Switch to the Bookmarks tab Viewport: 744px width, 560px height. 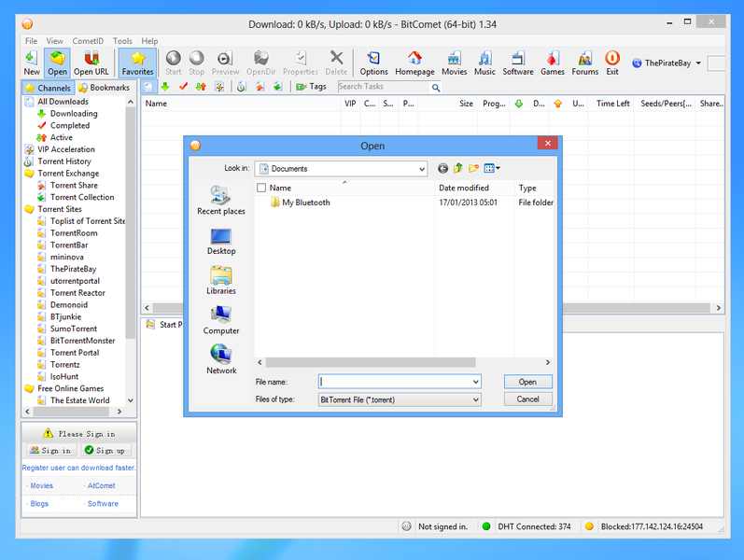click(105, 88)
